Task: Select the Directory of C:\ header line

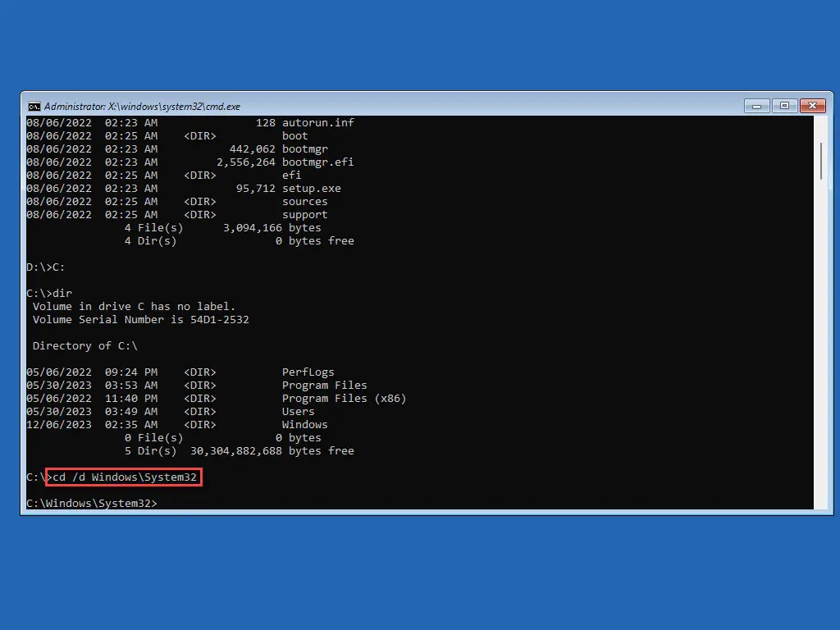Action: click(84, 345)
